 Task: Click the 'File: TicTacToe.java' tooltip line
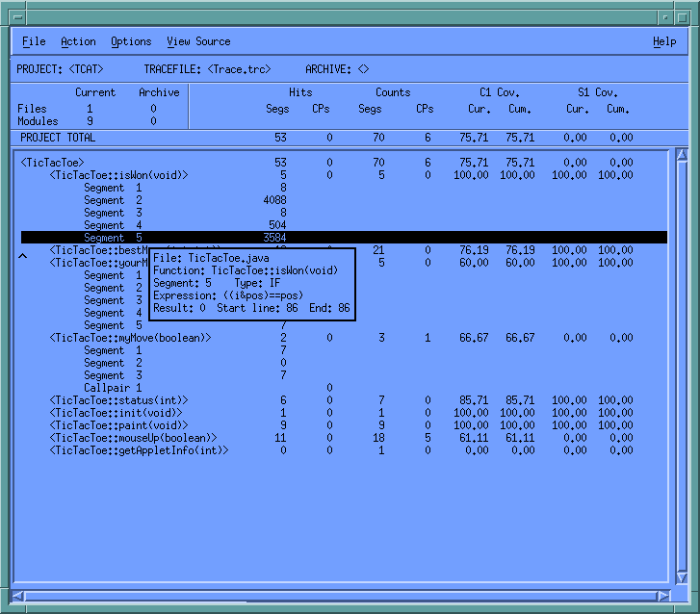pyautogui.click(x=211, y=258)
